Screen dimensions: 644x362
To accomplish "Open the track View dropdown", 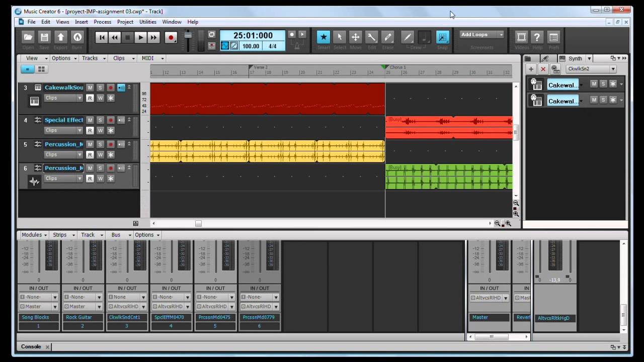I will 34,58.
